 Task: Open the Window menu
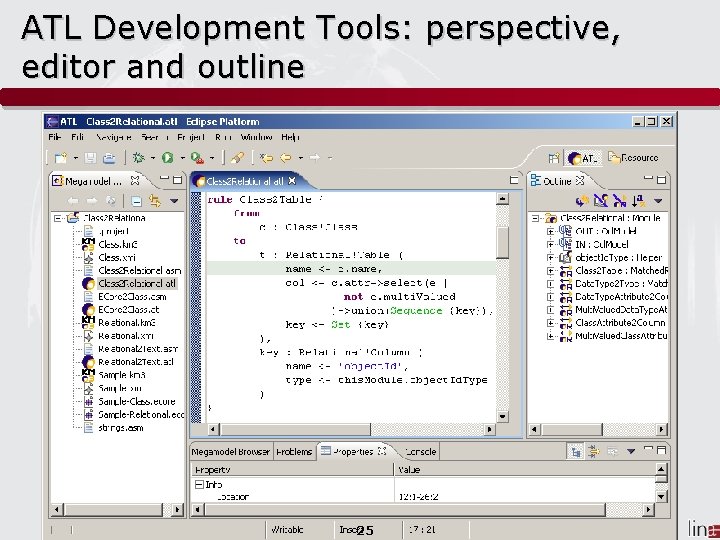[257, 137]
